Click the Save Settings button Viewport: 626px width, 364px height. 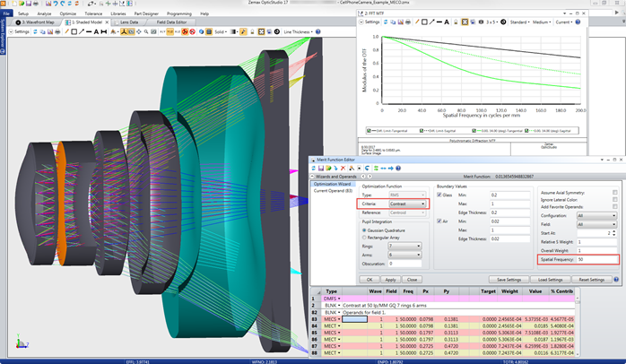tap(510, 279)
